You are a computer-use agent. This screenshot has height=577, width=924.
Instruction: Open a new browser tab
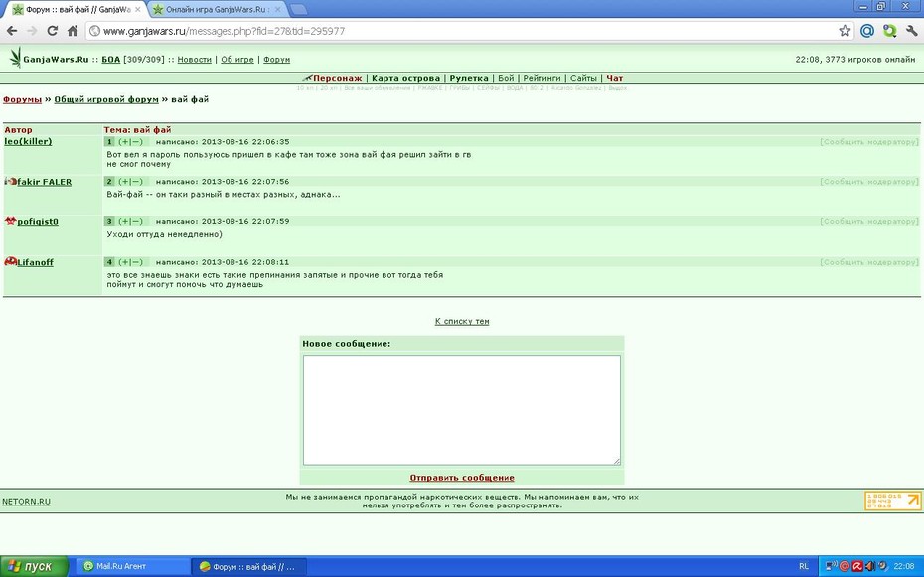[298, 9]
